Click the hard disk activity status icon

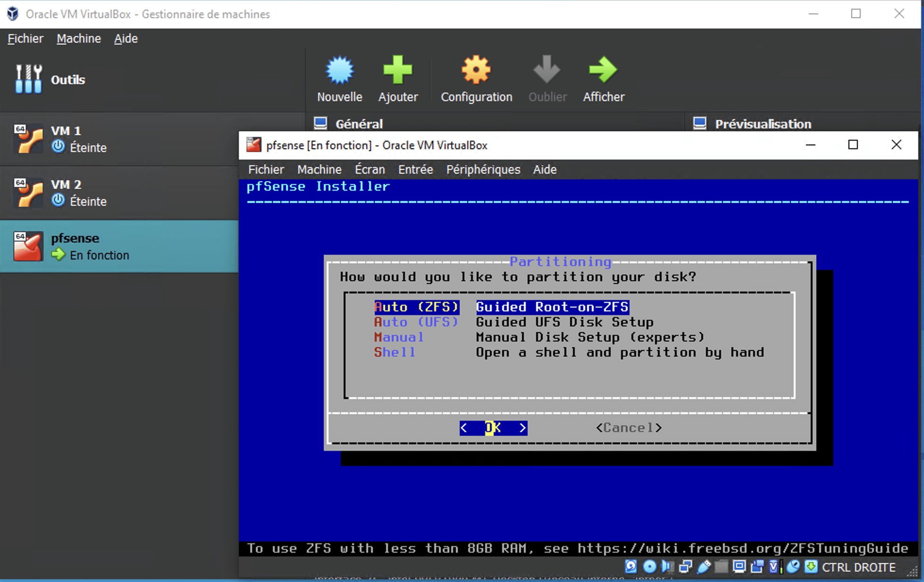pos(630,567)
